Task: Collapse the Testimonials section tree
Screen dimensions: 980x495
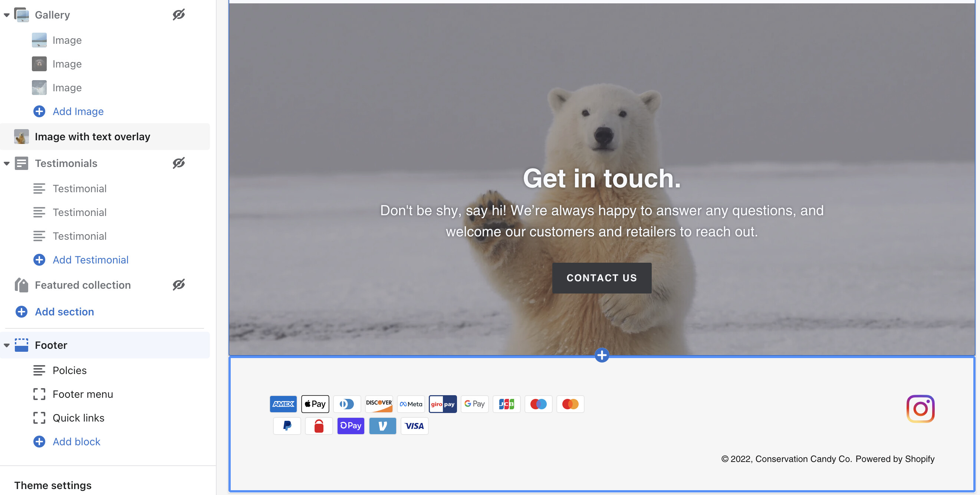Action: pyautogui.click(x=6, y=164)
